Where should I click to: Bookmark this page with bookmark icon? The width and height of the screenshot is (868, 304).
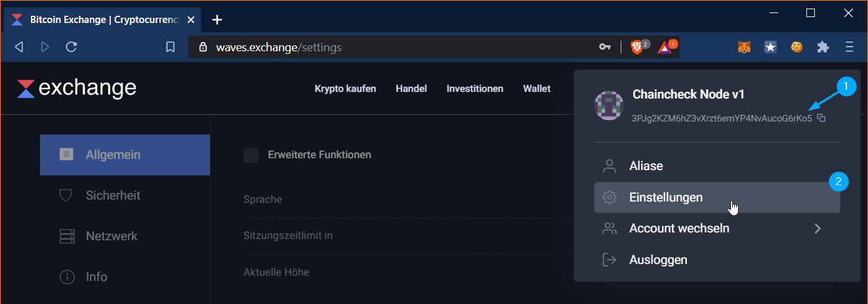point(170,47)
